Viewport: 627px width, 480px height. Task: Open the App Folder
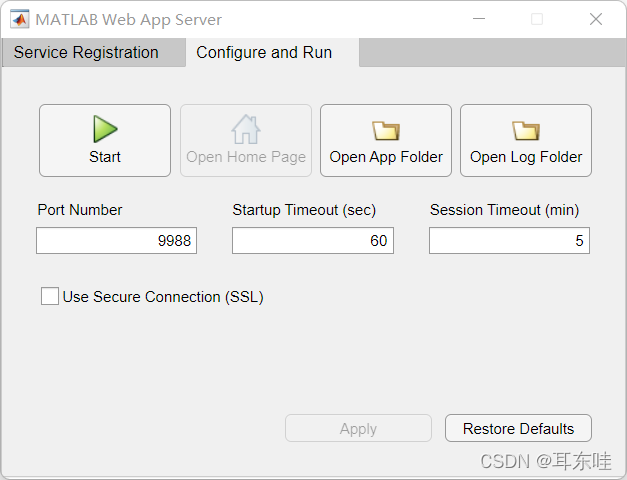(386, 140)
